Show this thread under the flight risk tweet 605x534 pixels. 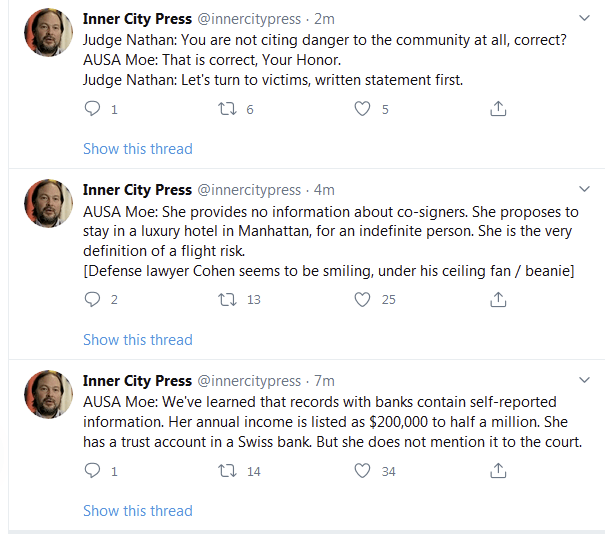[x=138, y=340]
